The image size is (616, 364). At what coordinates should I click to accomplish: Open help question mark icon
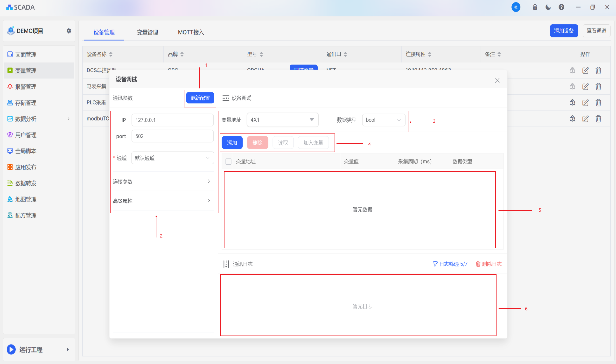click(x=561, y=7)
